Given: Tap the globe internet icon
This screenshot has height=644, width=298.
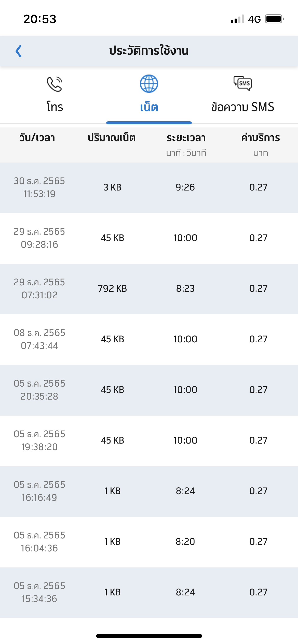Looking at the screenshot, I should click(149, 84).
